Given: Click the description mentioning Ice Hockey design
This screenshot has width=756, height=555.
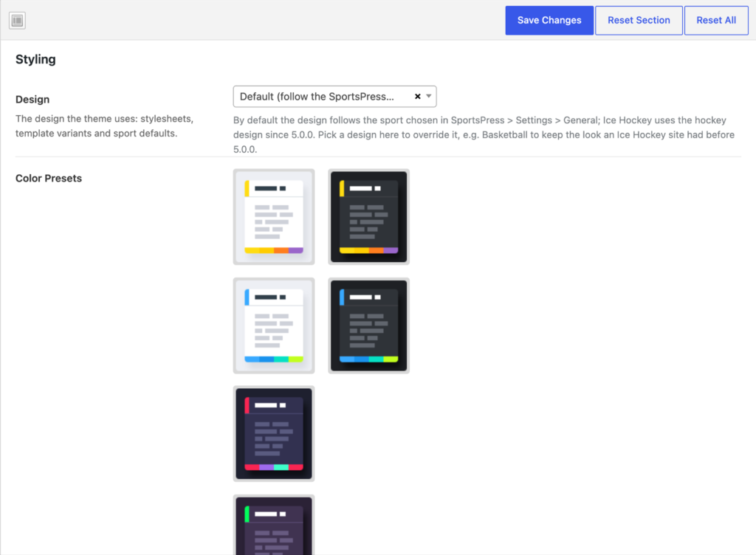Looking at the screenshot, I should [x=484, y=134].
